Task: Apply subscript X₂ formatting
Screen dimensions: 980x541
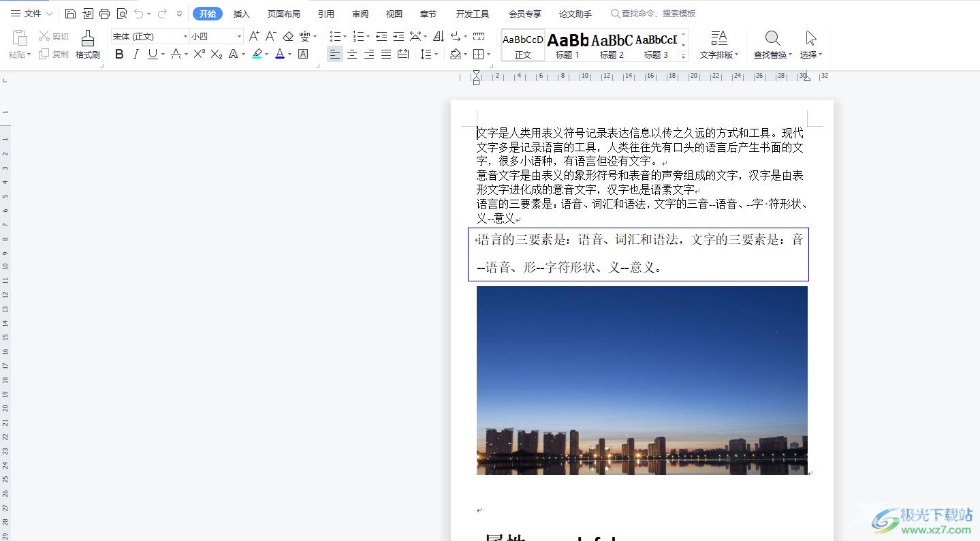Action: [217, 54]
